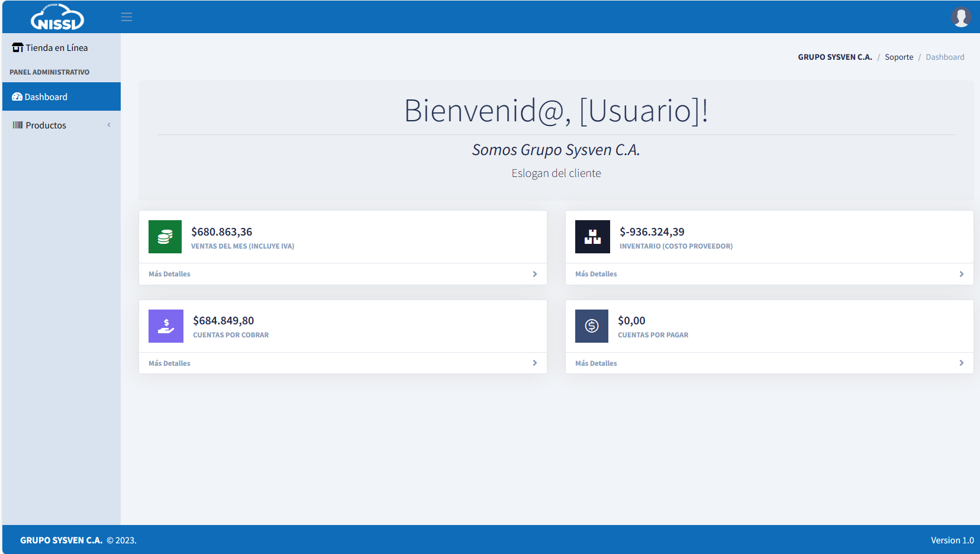The height and width of the screenshot is (554, 980).
Task: Click the purple hand-holding-dollar icon
Action: point(166,326)
